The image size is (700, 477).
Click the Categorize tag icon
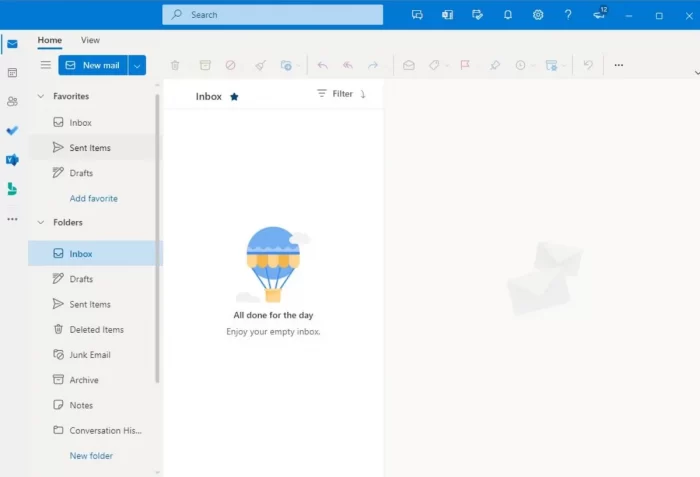click(x=434, y=65)
